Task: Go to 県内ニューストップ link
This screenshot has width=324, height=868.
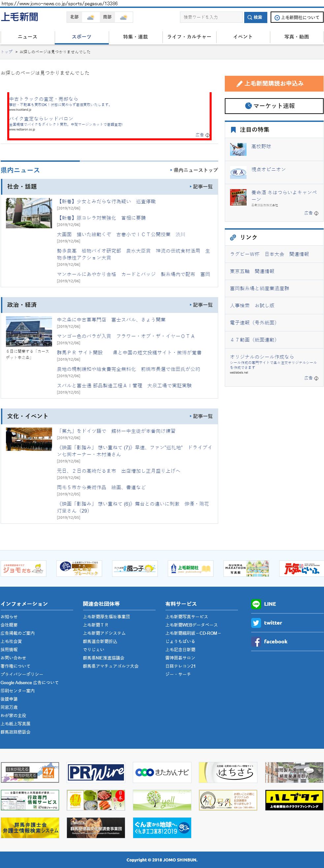Action: tap(195, 170)
